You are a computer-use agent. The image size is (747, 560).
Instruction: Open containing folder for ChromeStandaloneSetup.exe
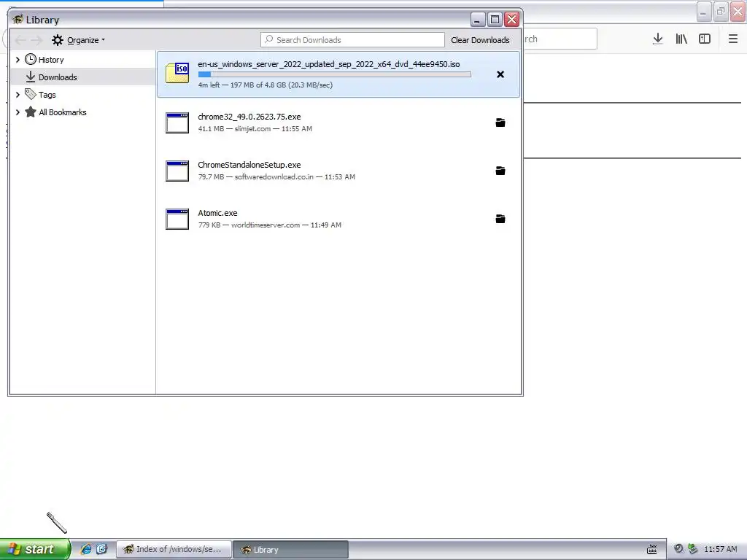click(500, 171)
